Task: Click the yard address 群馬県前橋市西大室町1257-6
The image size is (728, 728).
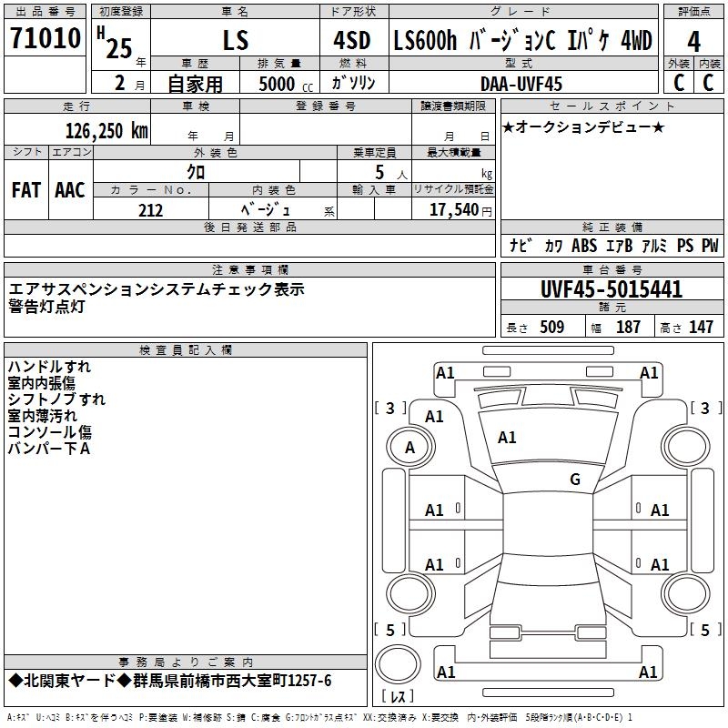Action: [232, 681]
